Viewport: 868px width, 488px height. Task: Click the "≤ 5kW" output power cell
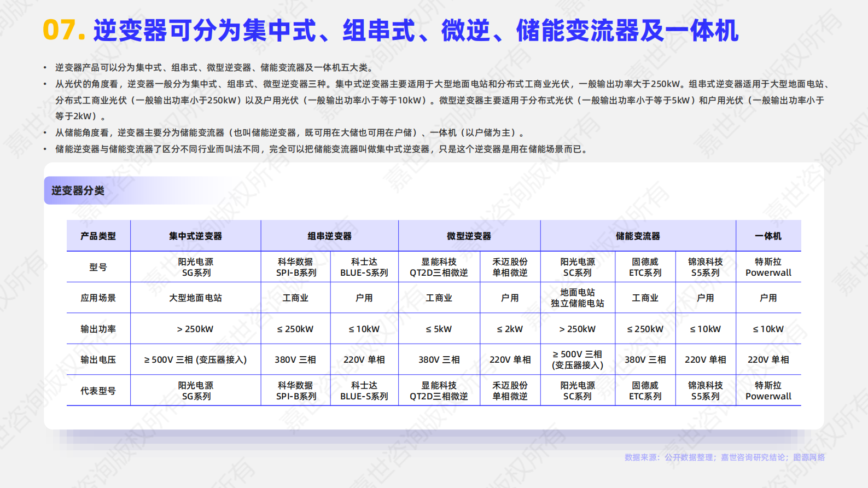439,329
